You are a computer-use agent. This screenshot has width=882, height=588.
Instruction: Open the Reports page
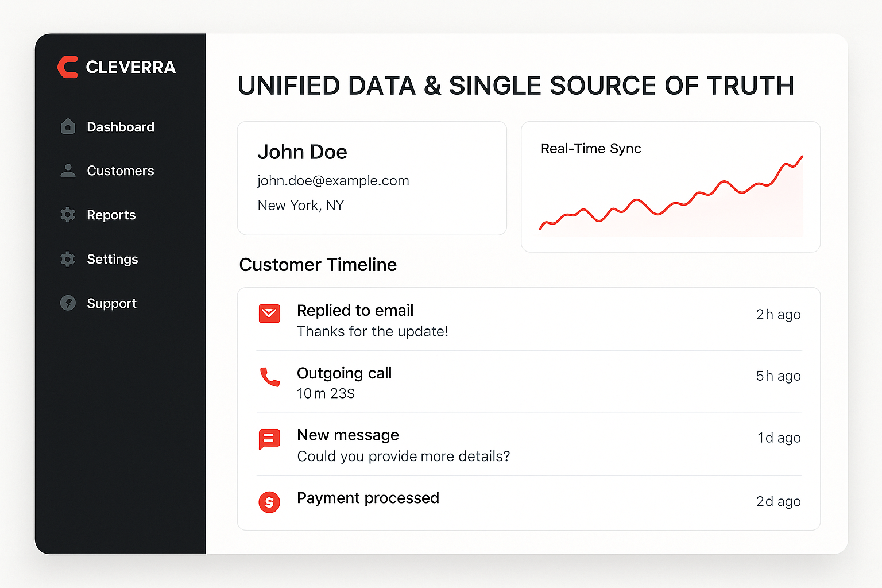(x=111, y=215)
